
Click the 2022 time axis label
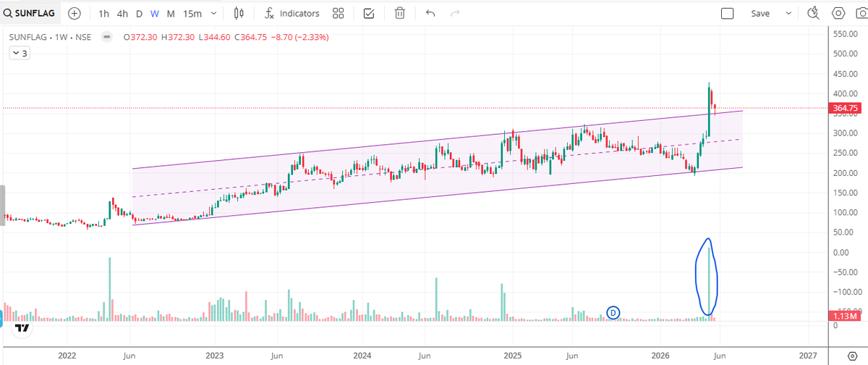67,355
